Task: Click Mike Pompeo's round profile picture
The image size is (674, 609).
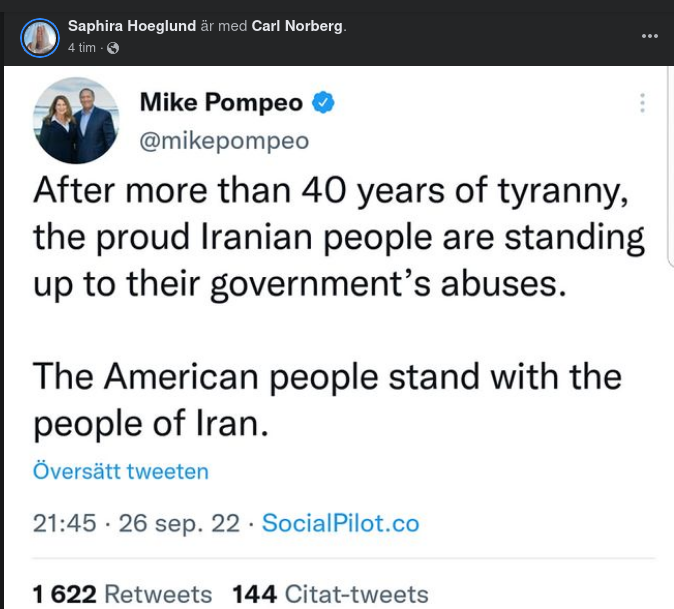Action: coord(76,120)
